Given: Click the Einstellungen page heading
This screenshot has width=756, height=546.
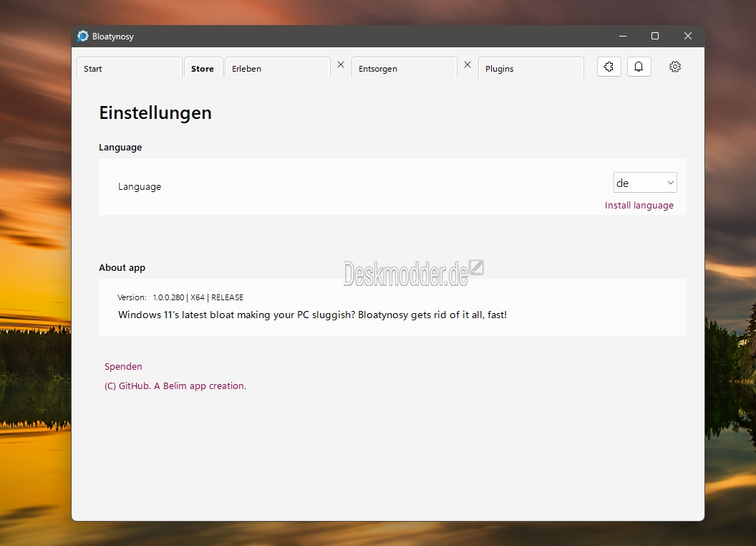Looking at the screenshot, I should point(155,112).
